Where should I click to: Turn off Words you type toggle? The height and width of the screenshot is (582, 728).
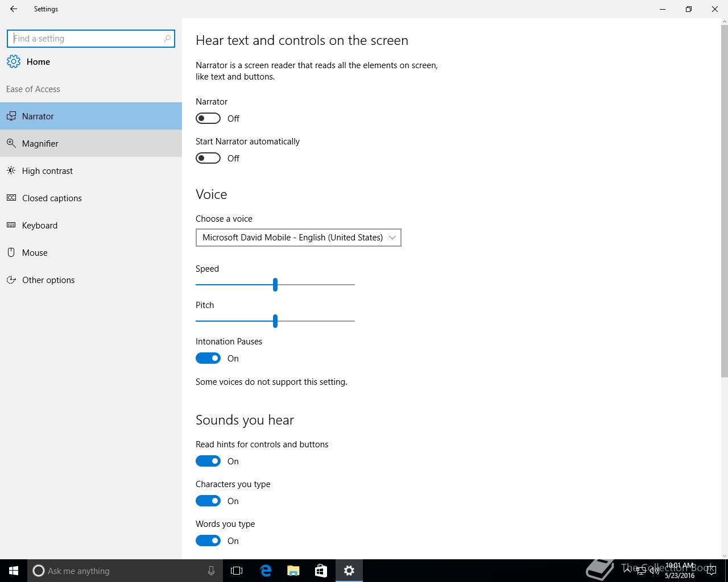point(208,541)
